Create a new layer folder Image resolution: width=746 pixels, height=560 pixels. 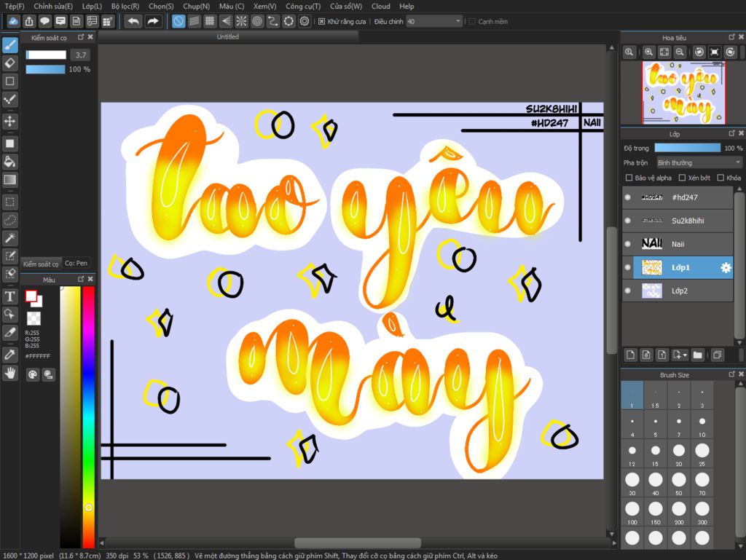click(697, 355)
